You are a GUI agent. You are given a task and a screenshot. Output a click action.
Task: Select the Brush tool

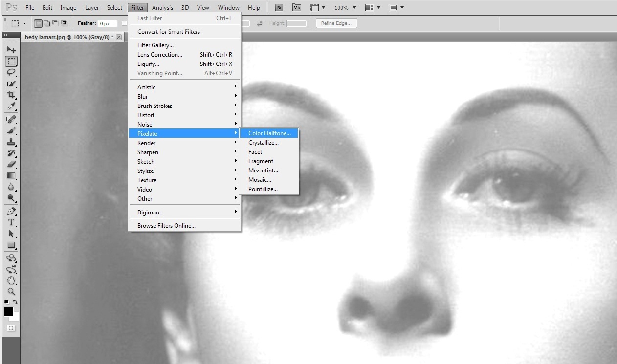pos(11,131)
